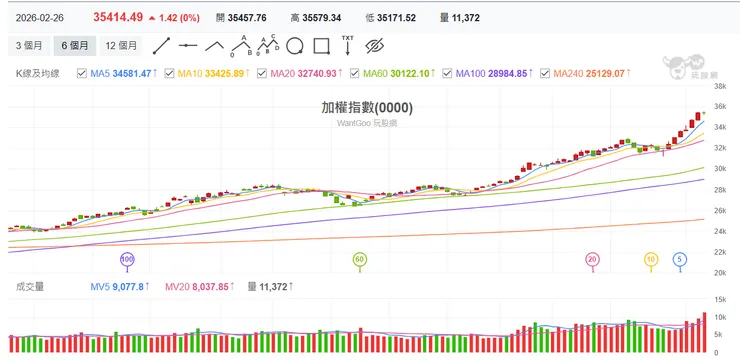The width and height of the screenshot is (740, 360).
Task: Toggle hide drawings eye-slash icon
Action: coord(375,46)
